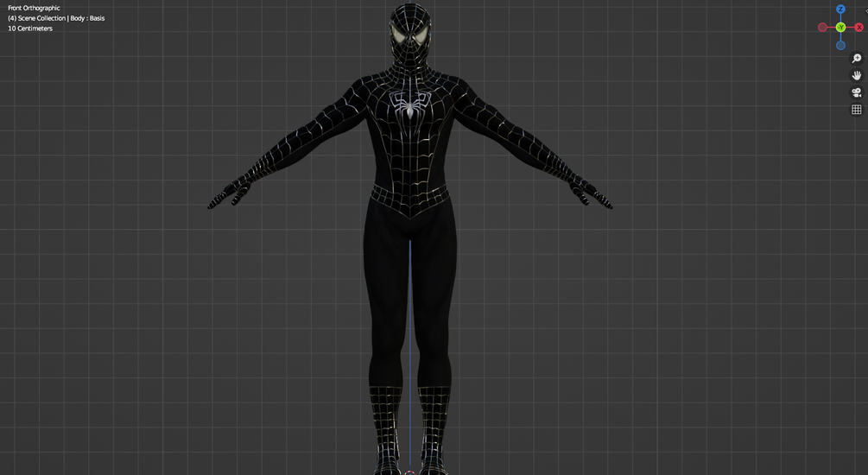Click the zoom magnifier viewport icon
Viewport: 868px width, 475px height.
click(x=857, y=58)
